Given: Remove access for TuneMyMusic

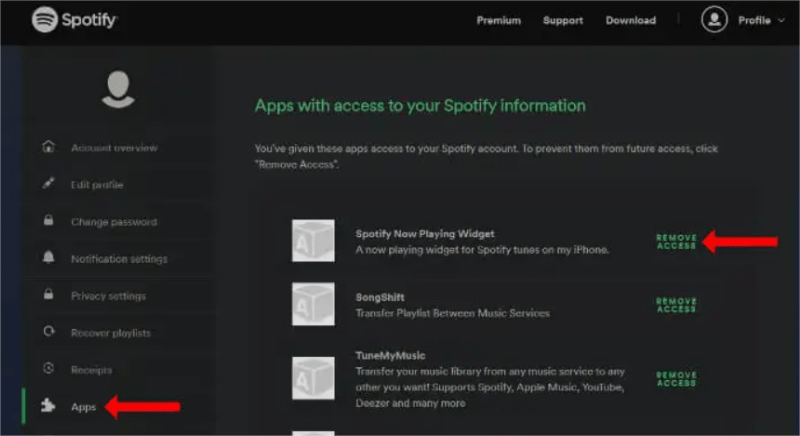Looking at the screenshot, I should (677, 379).
